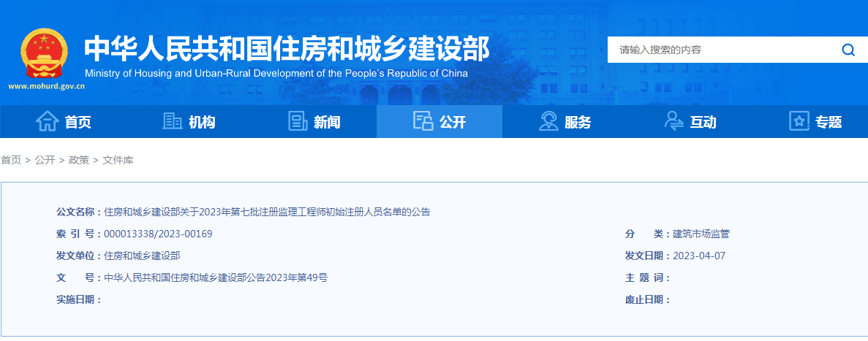868x341 pixels.
Task: Click the newspaper icon beside 新闻
Action: pyautogui.click(x=298, y=121)
